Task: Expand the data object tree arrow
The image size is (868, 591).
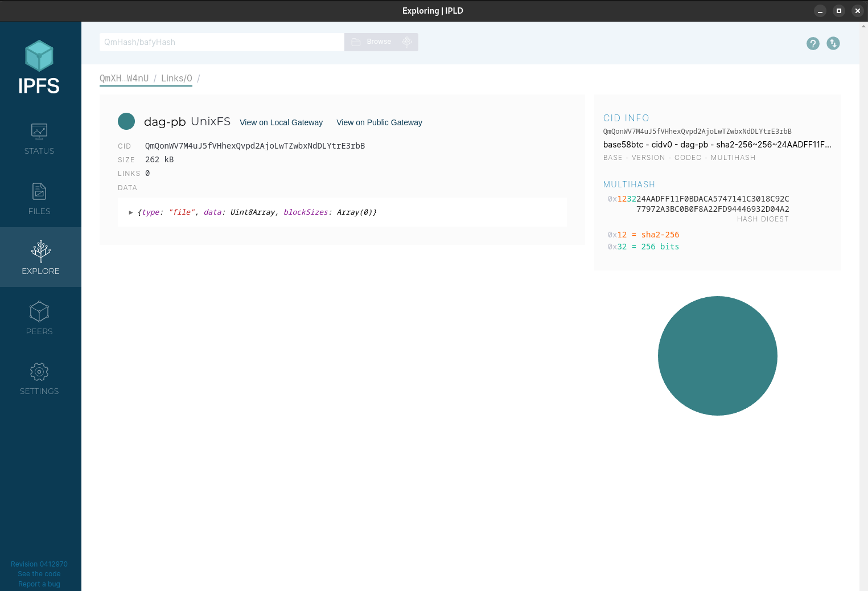Action: pos(131,212)
